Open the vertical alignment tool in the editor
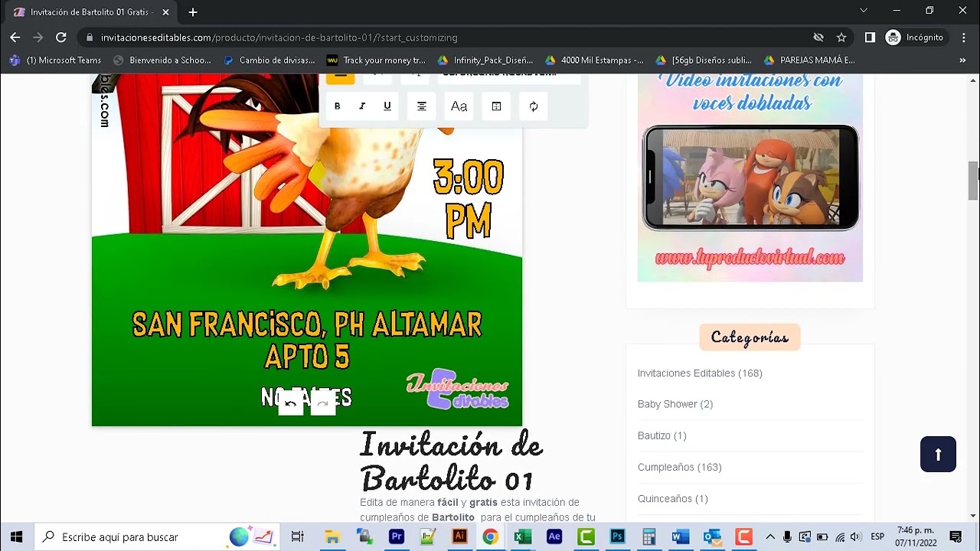This screenshot has width=980, height=551. (x=496, y=106)
